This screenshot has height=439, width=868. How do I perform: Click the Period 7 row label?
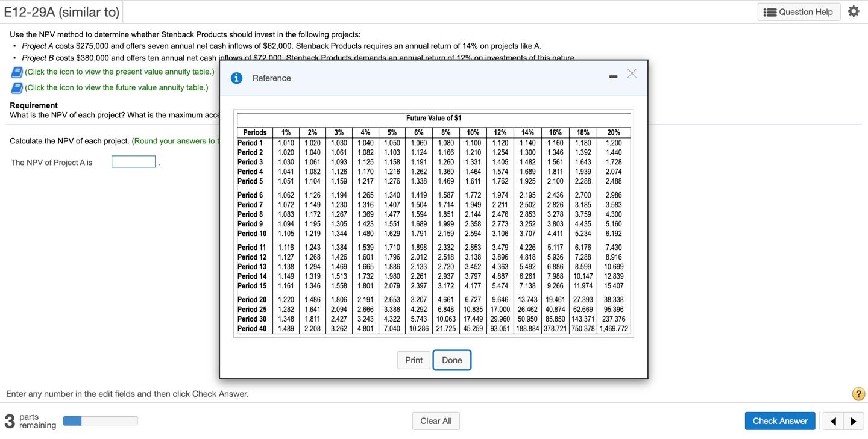(250, 205)
